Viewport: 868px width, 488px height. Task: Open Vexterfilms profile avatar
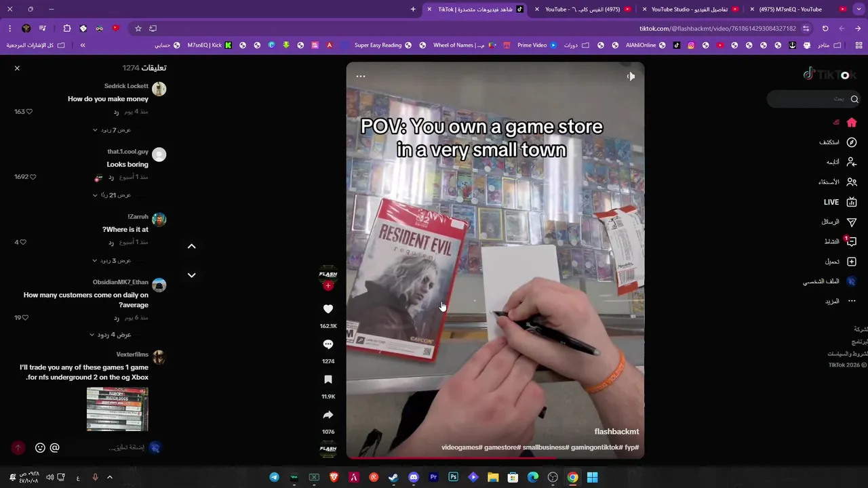tap(159, 357)
